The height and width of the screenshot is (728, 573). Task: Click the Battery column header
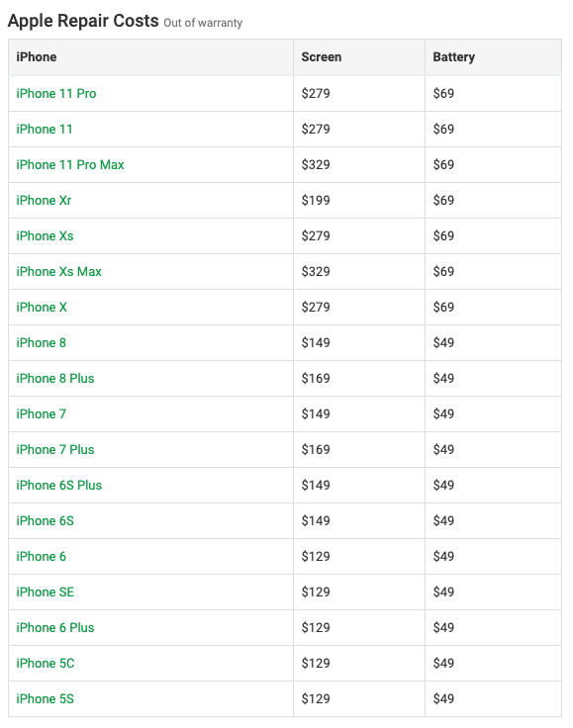coord(453,57)
